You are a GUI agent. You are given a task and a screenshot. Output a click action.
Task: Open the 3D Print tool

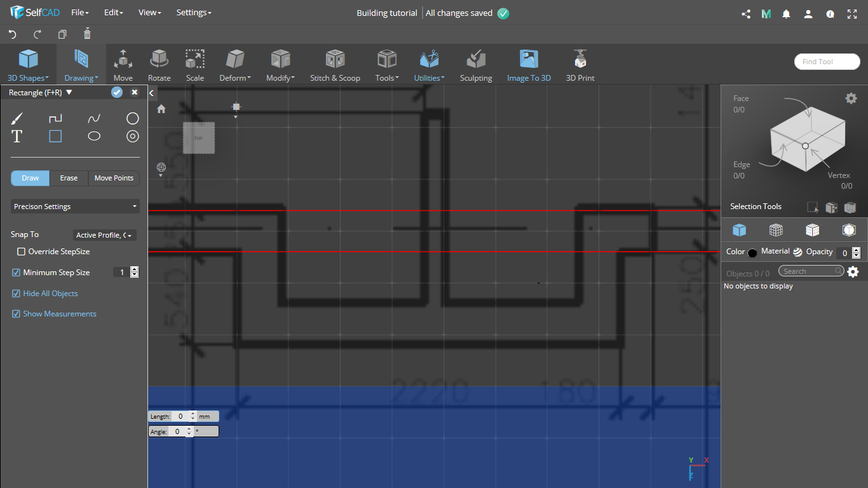pos(580,65)
